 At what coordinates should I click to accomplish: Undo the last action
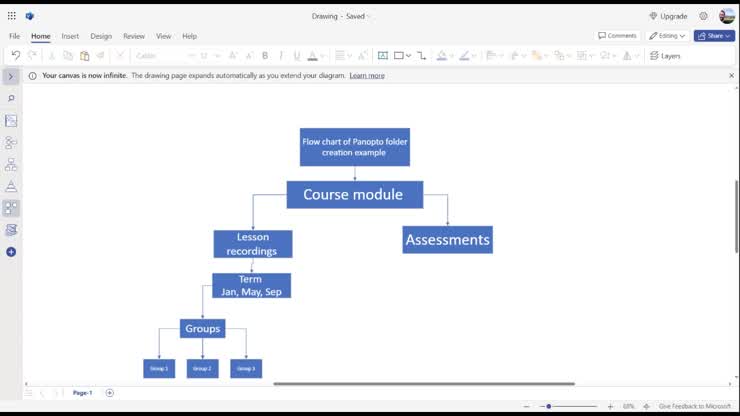tap(16, 56)
